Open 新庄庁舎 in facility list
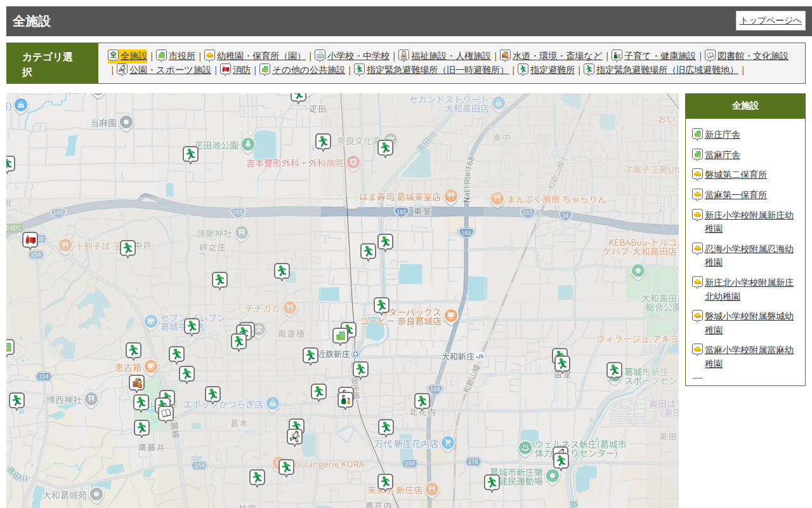812x508 pixels. click(x=722, y=135)
